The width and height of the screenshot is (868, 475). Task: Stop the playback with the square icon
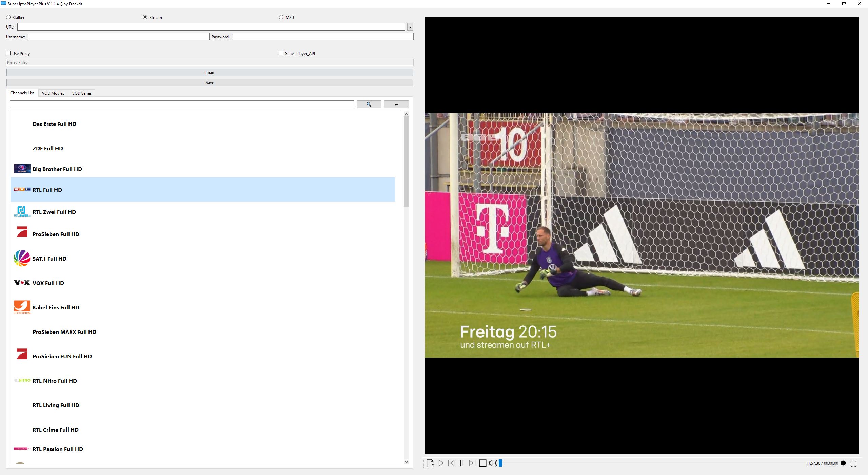482,463
